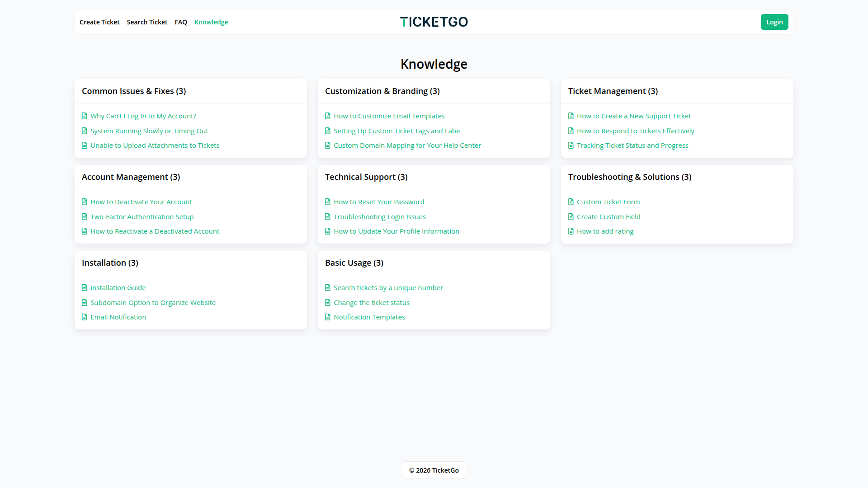Open Why Can't I Log In article
868x488 pixels.
pos(143,116)
